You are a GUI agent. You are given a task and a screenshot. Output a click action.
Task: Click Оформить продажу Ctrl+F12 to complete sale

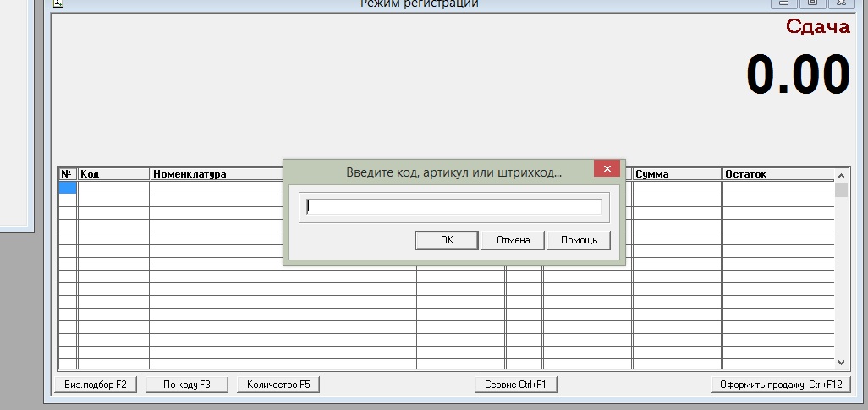[781, 385]
